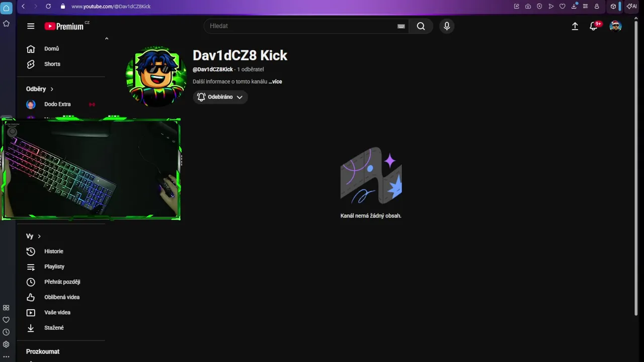Screen dimensions: 644x362
Task: Open the AI assistant button
Action: click(631, 6)
